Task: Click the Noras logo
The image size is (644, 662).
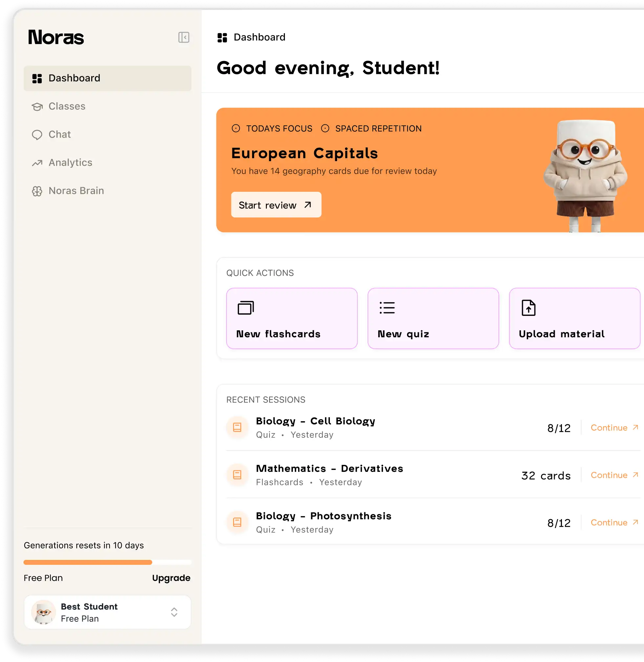Action: pos(56,37)
